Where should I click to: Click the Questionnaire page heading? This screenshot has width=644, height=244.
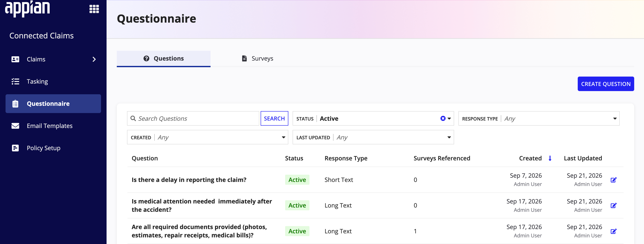tap(156, 19)
